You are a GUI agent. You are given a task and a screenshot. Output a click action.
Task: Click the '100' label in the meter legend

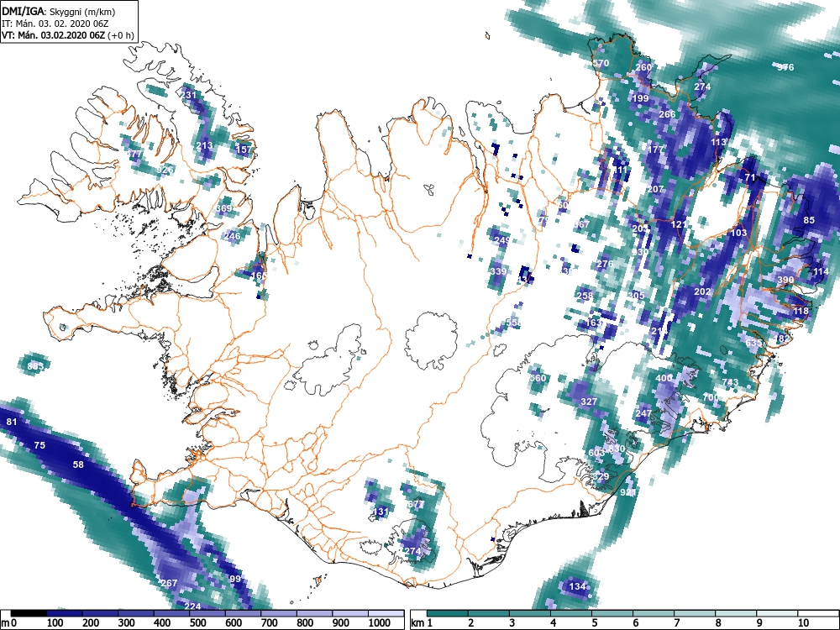[55, 622]
